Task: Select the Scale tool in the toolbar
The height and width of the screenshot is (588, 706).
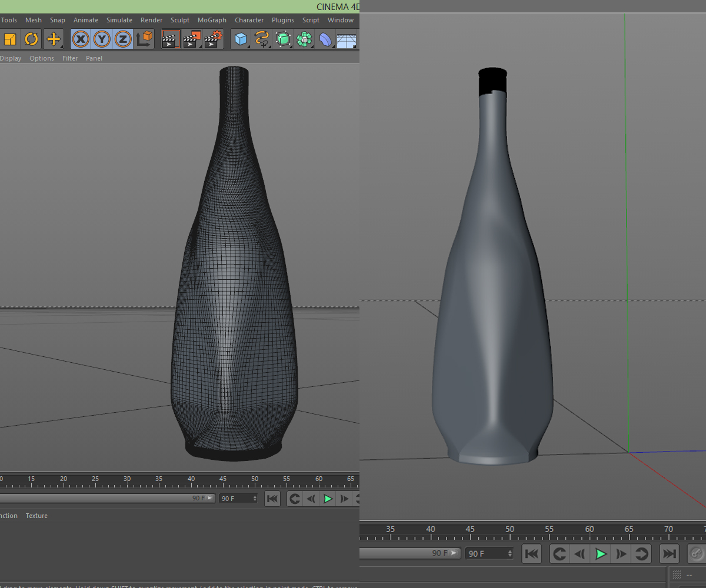Action: (9, 39)
